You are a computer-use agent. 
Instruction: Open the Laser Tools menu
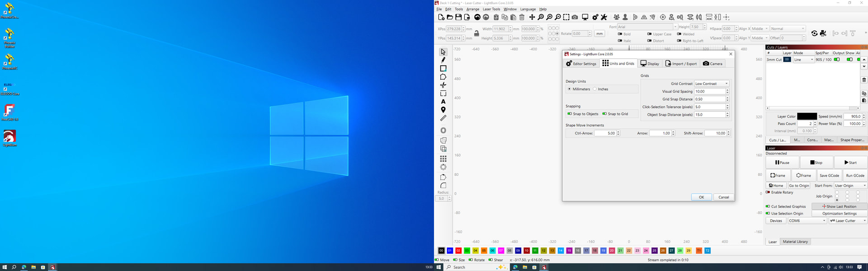491,9
